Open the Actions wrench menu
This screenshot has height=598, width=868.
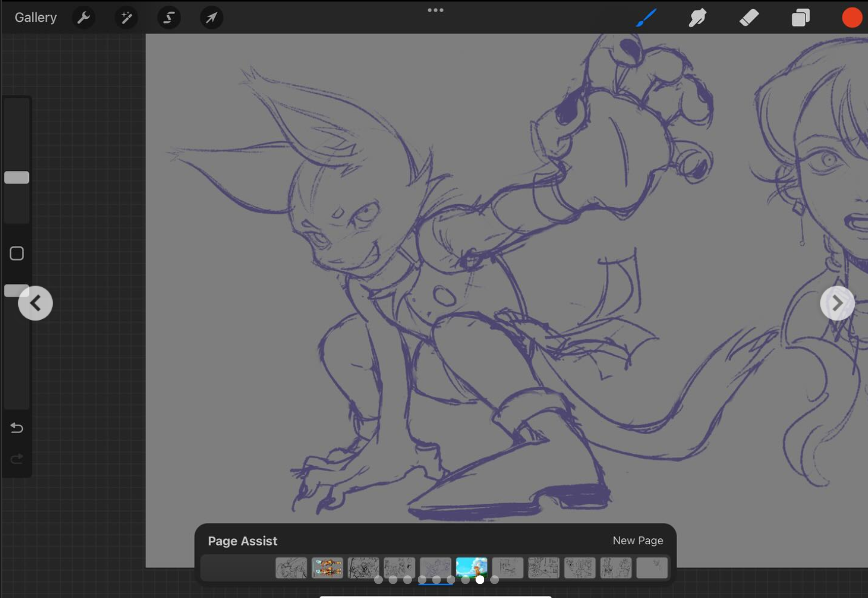(84, 18)
